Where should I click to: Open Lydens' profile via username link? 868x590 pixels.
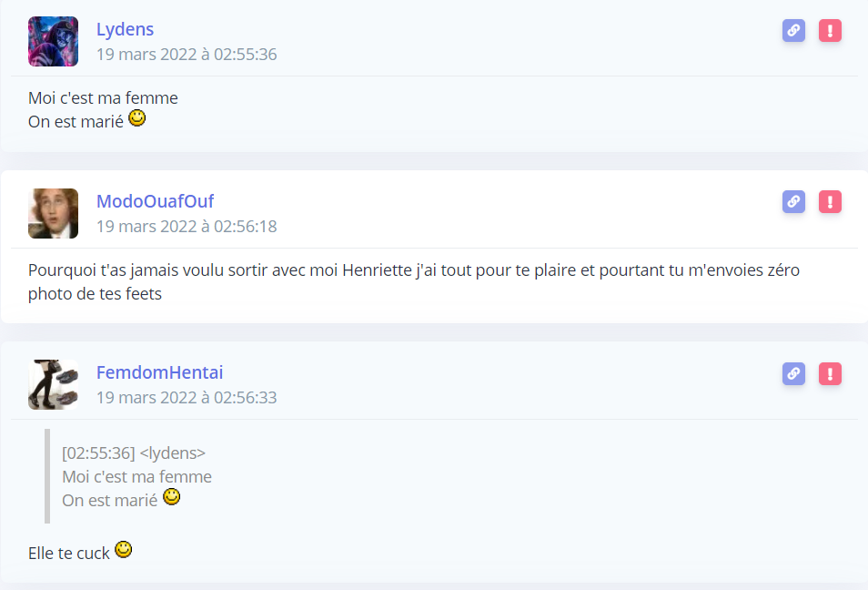(126, 29)
